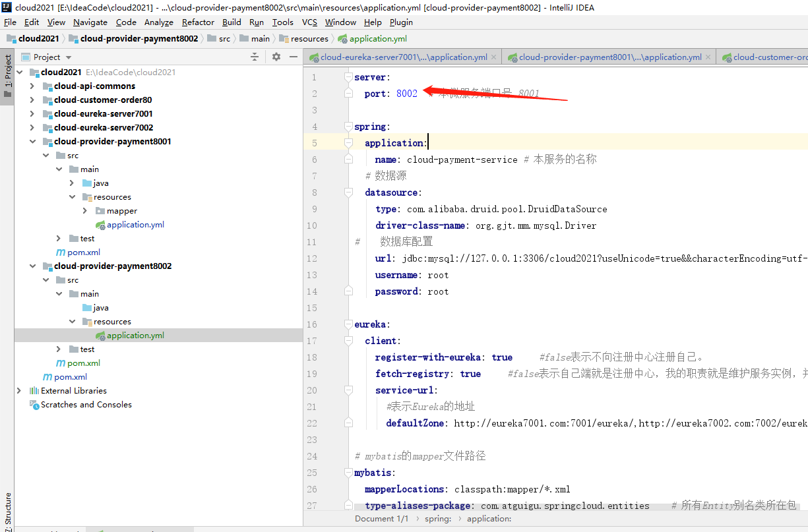This screenshot has height=532, width=808.
Task: Open the VCS menu
Action: click(309, 22)
